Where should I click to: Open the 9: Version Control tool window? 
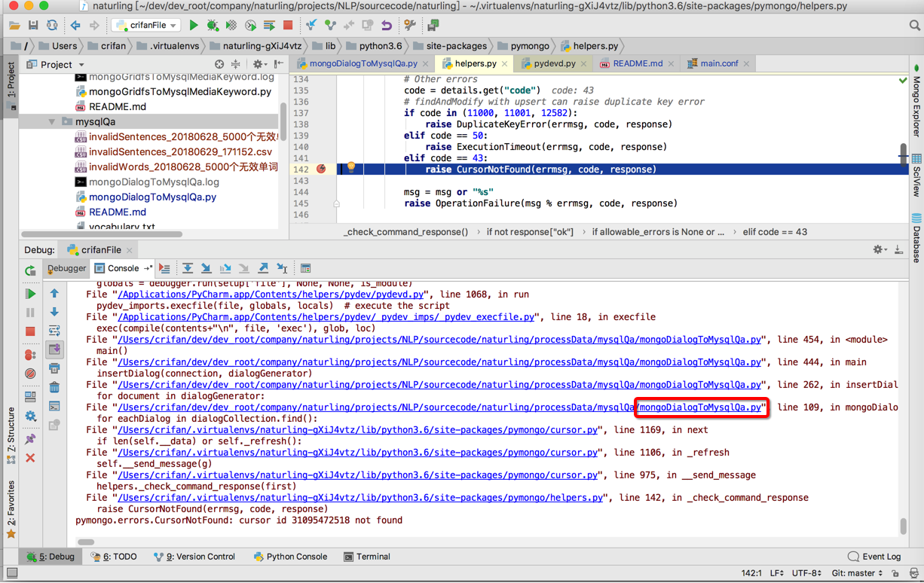[194, 557]
